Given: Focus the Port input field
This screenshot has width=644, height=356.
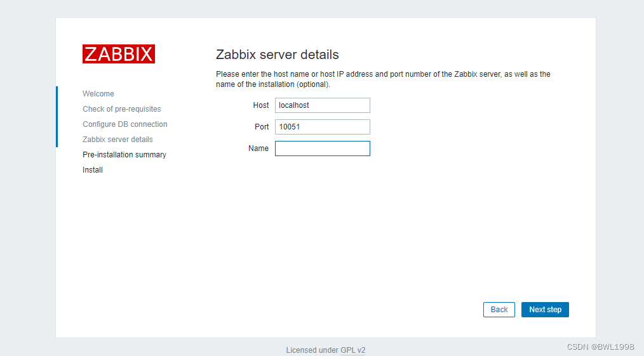Looking at the screenshot, I should [x=323, y=127].
